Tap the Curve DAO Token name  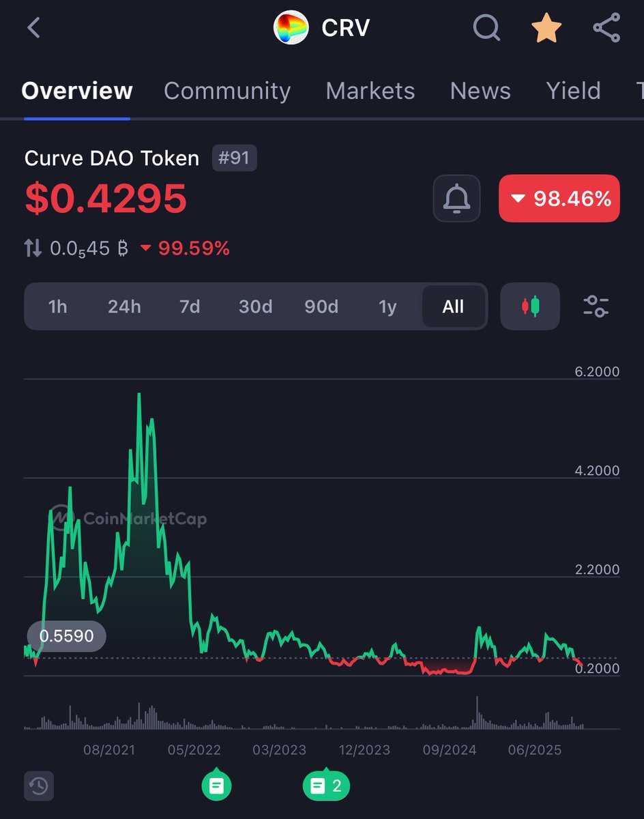pos(112,158)
